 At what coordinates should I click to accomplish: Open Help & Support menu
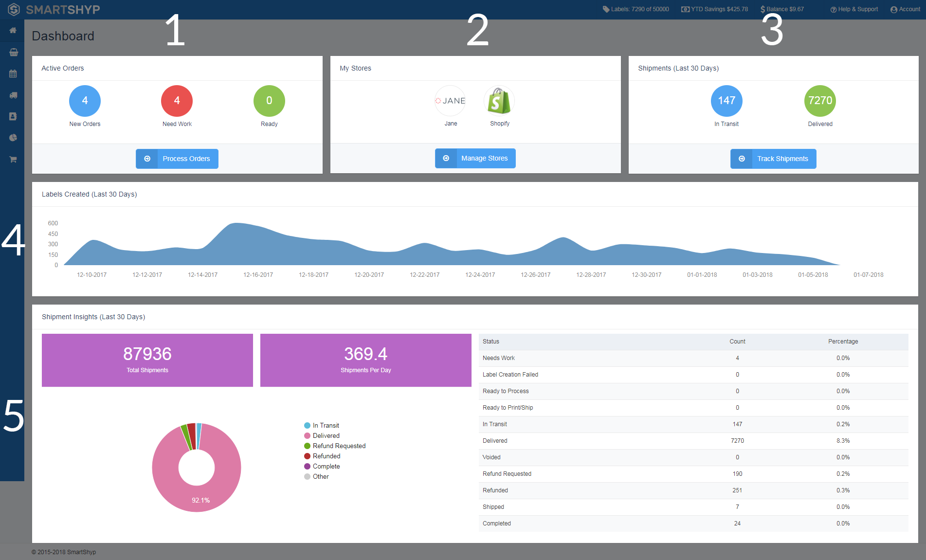pyautogui.click(x=854, y=9)
